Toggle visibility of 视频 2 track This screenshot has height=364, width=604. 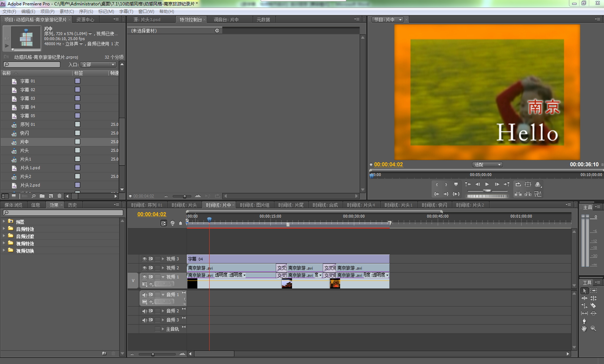pyautogui.click(x=145, y=268)
